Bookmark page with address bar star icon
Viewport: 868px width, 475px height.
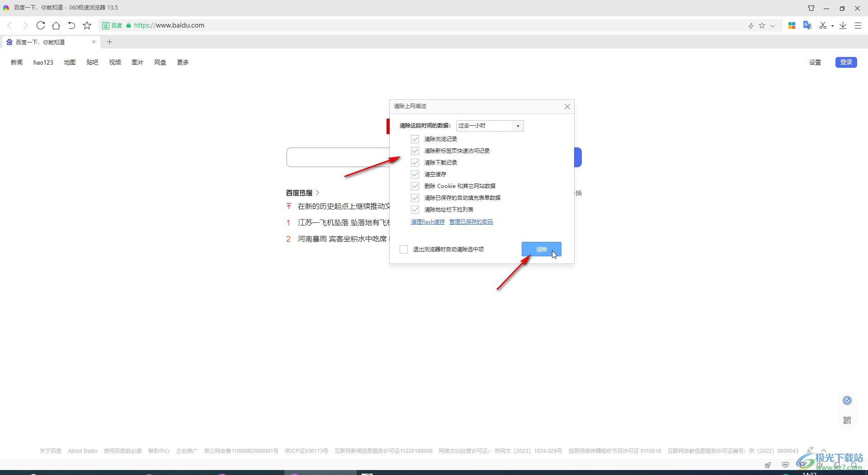pos(762,25)
